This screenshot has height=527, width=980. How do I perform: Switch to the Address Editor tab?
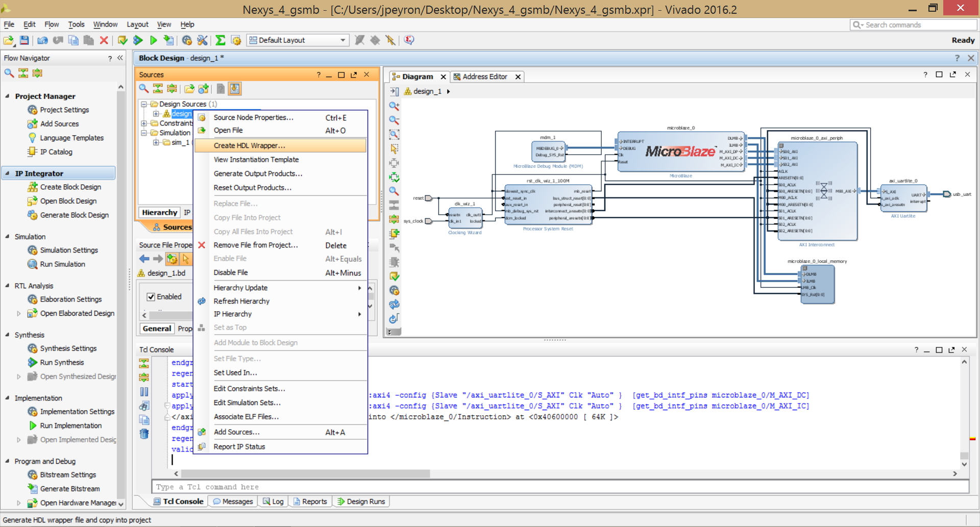coord(485,77)
